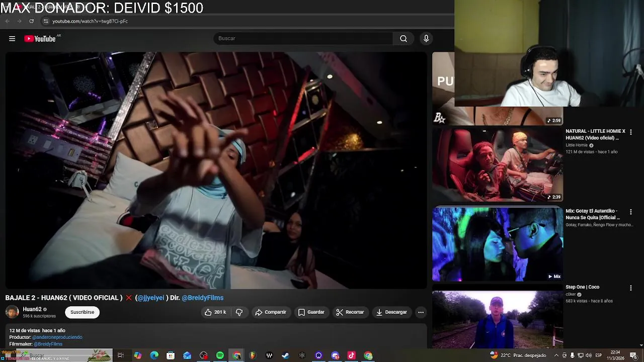This screenshot has width=644, height=362.
Task: Open Steam from the taskbar
Action: coord(285,355)
